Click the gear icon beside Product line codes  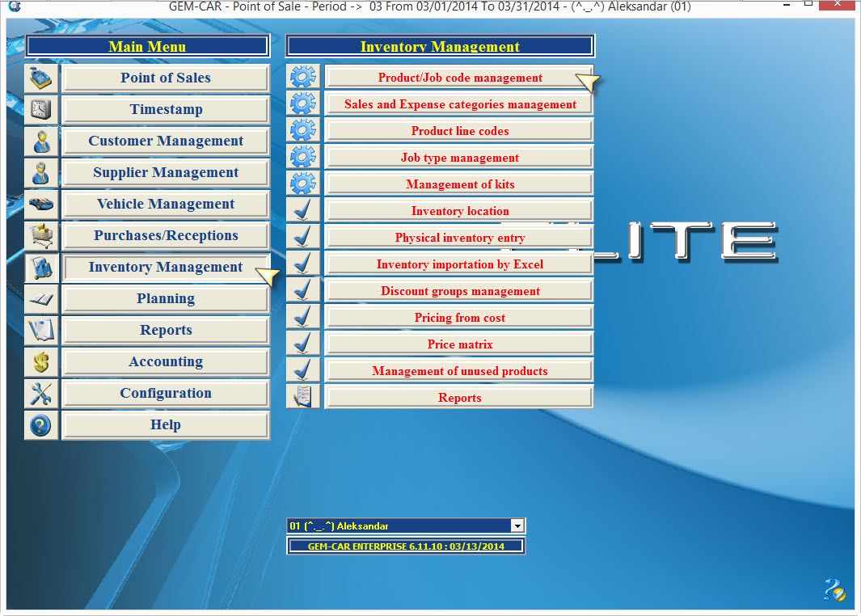coord(303,130)
